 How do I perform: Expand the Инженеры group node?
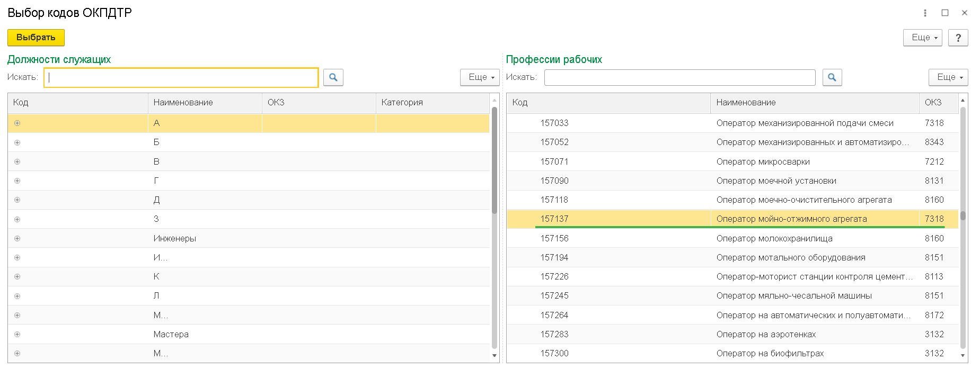click(x=17, y=239)
